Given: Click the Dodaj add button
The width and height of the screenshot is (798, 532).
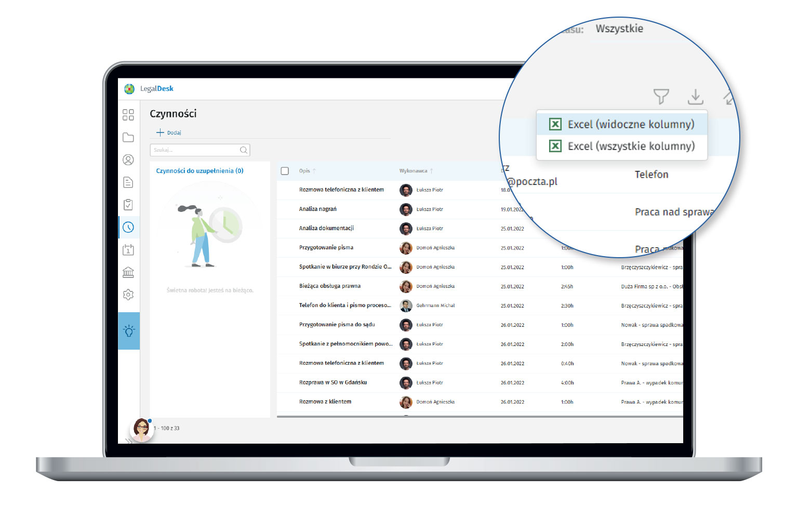Looking at the screenshot, I should [169, 133].
